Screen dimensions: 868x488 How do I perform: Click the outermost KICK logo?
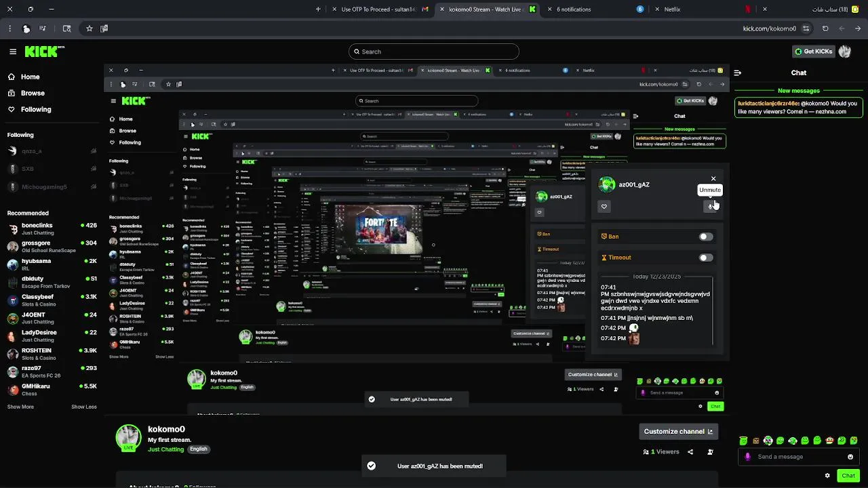[44, 52]
